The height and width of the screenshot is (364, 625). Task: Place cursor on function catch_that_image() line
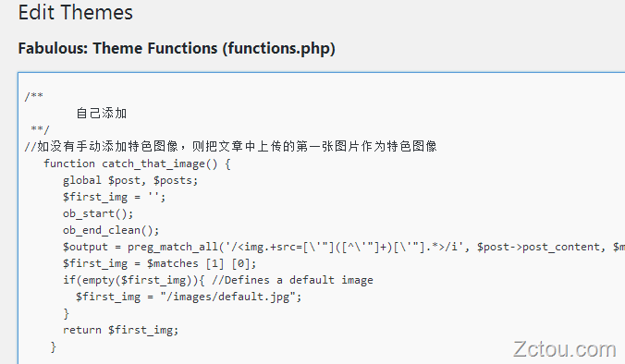(137, 164)
